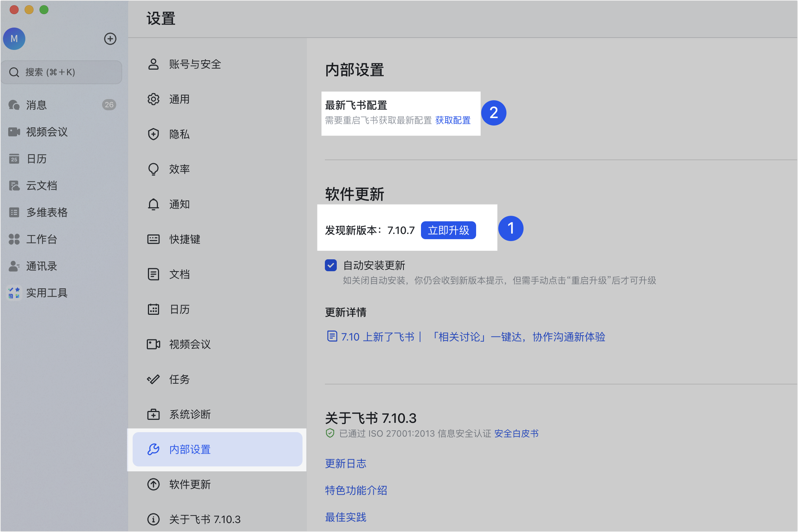This screenshot has height=532, width=798.
Task: Click 最新飞书配置 label
Action: [x=356, y=105]
